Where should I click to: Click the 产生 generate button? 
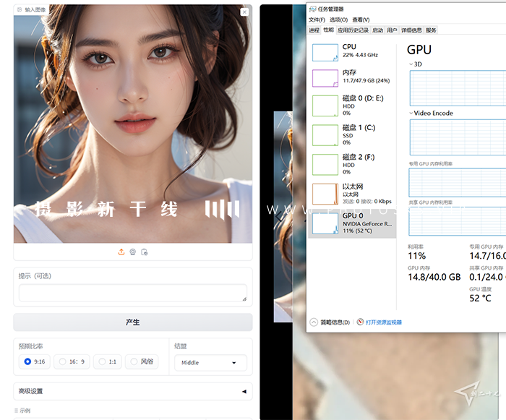[x=132, y=322]
